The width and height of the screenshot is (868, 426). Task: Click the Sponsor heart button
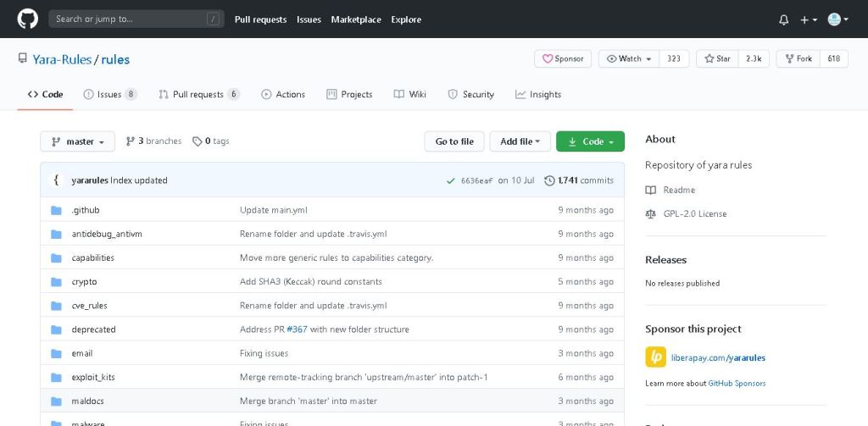coord(563,58)
